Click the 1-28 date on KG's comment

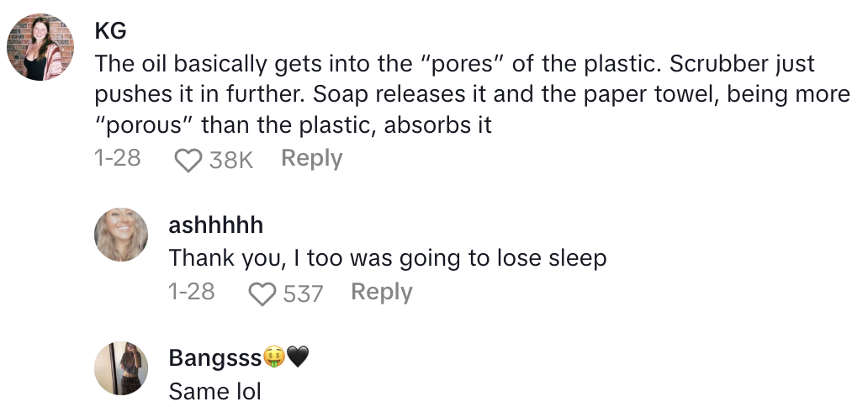click(x=118, y=159)
